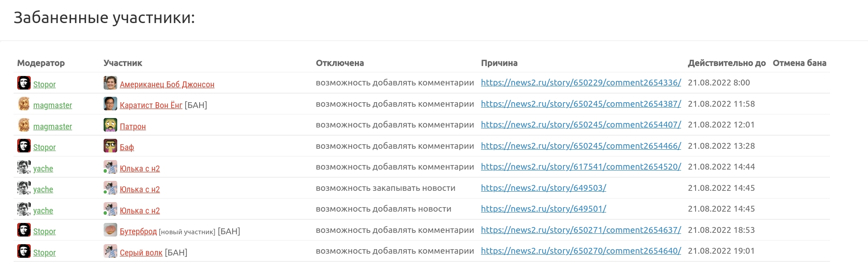Open moderator Stopor's profile in the Баф row
The width and height of the screenshot is (868, 265).
point(44,147)
